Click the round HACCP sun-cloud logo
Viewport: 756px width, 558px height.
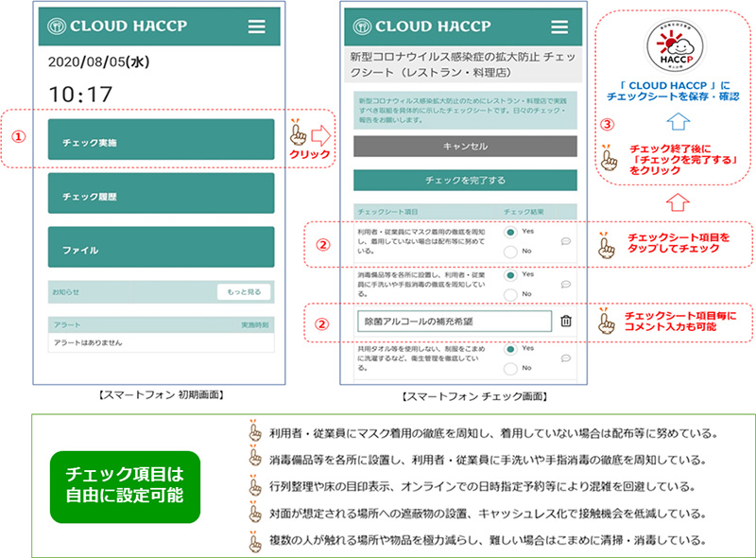pos(676,47)
